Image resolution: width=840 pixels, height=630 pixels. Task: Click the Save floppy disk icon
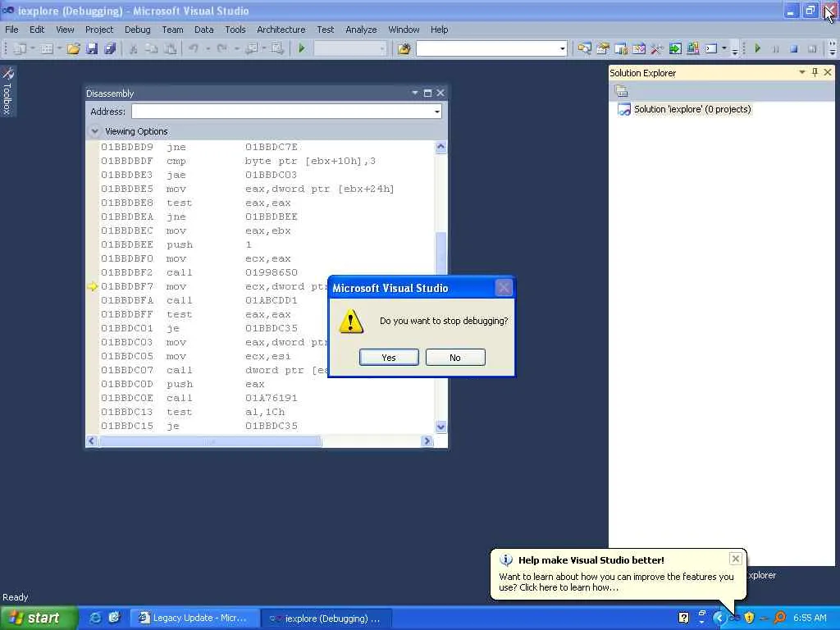(x=92, y=48)
